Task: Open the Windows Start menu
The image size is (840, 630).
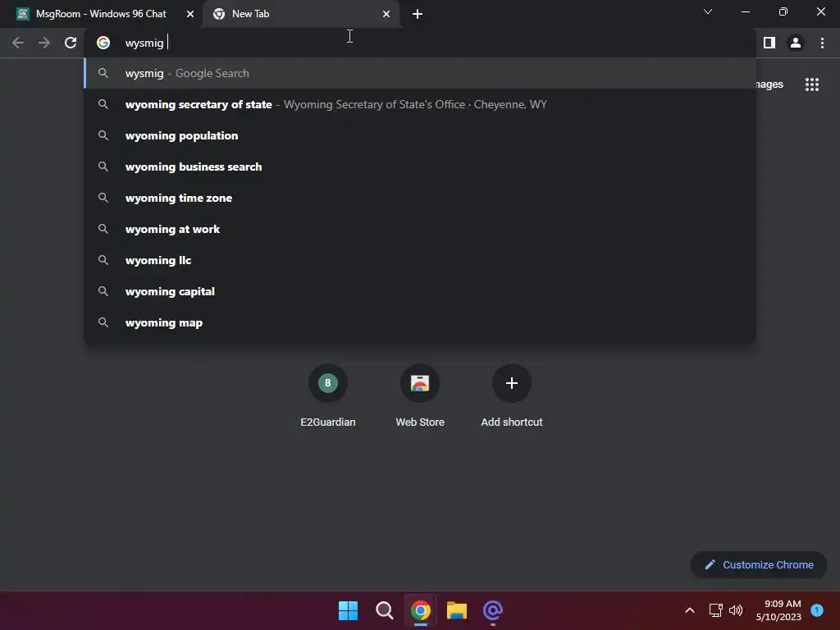Action: 348,610
